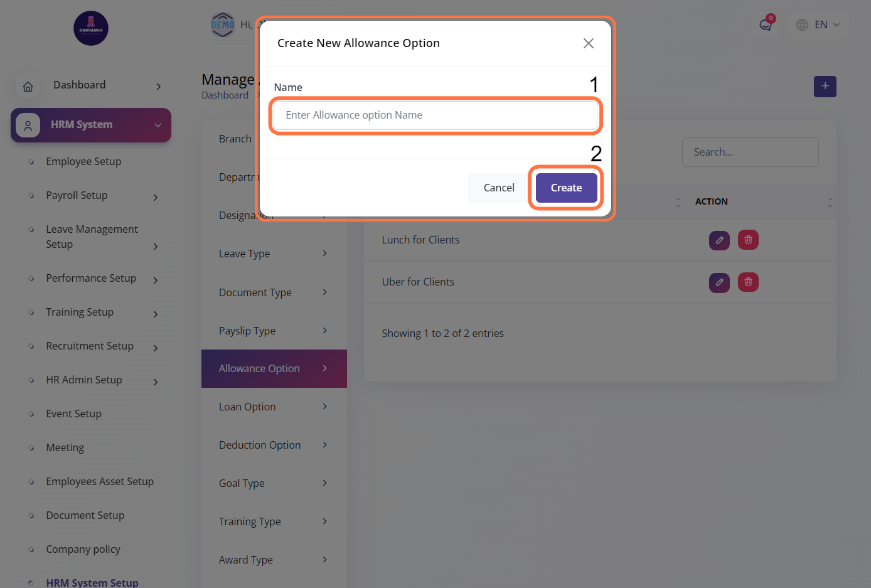The height and width of the screenshot is (588, 871).
Task: Open the chat messages icon in header
Action: [765, 25]
